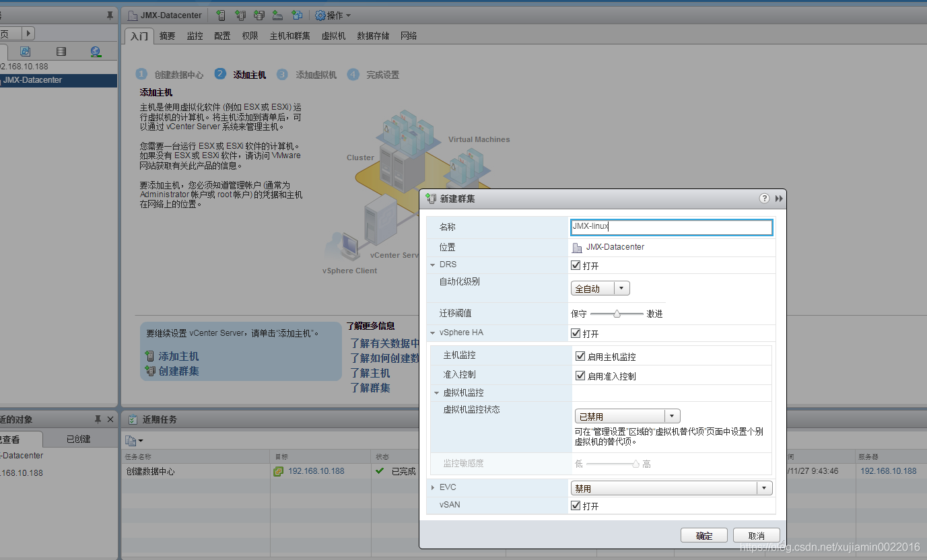Viewport: 927px width, 560px height.
Task: Click the 迁移阈值 slider handle
Action: 617,314
